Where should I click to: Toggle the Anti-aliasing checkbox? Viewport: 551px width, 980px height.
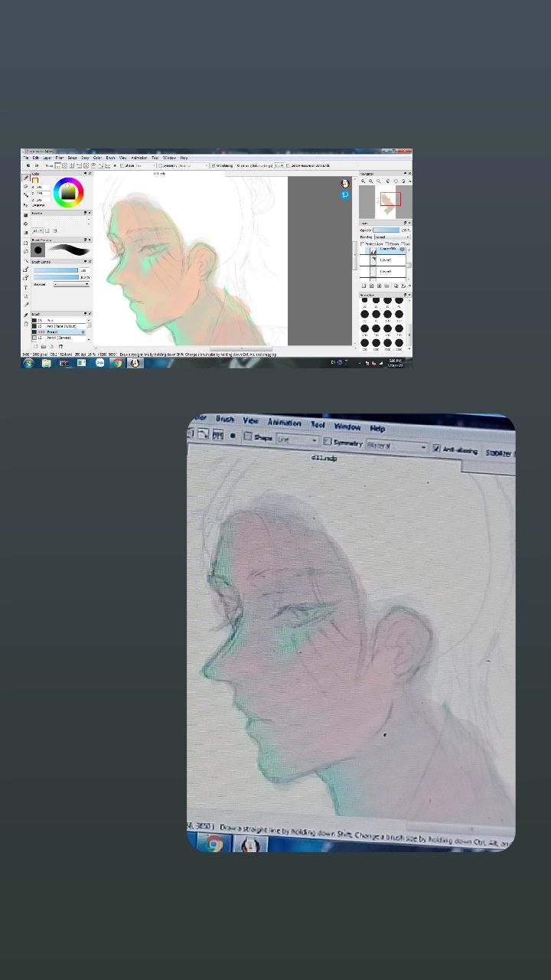point(215,165)
